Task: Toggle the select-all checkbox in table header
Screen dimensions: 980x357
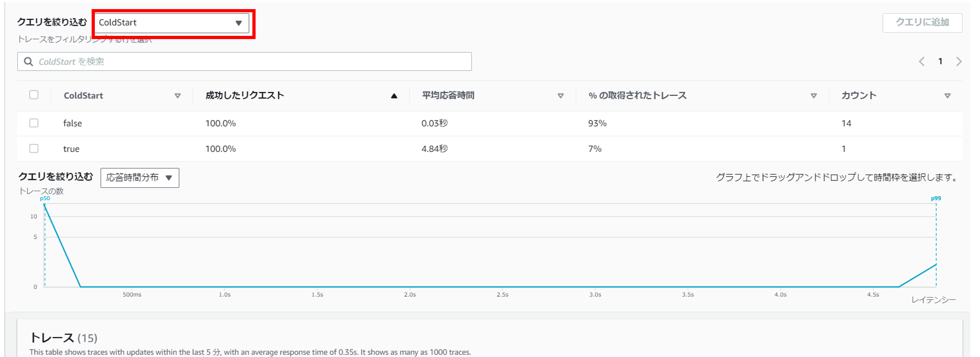Action: pyautogui.click(x=34, y=95)
